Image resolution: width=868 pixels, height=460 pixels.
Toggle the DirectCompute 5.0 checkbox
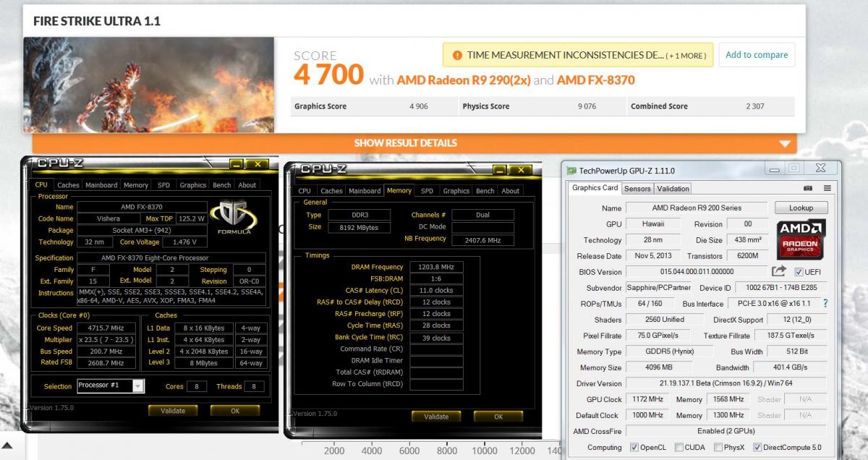[x=757, y=447]
